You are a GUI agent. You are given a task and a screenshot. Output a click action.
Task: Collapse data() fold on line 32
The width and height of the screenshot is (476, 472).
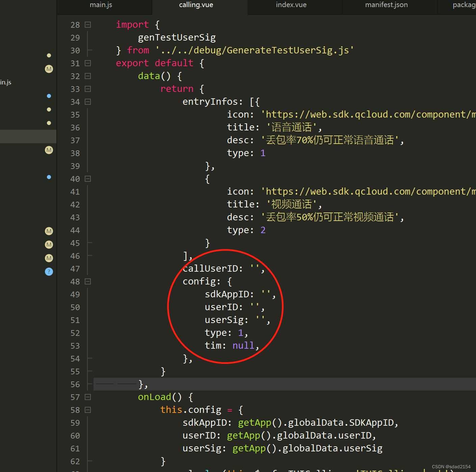(x=88, y=76)
